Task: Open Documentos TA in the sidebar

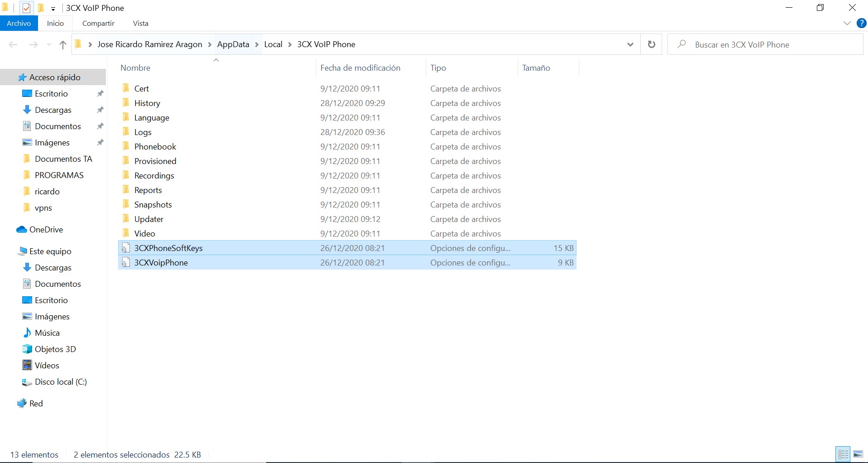Action: pos(63,159)
